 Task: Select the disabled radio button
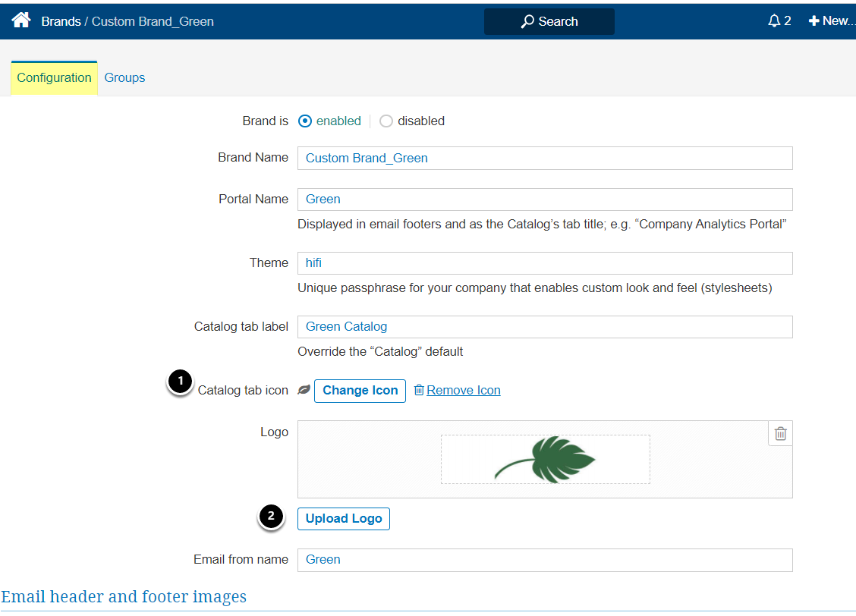tap(386, 121)
